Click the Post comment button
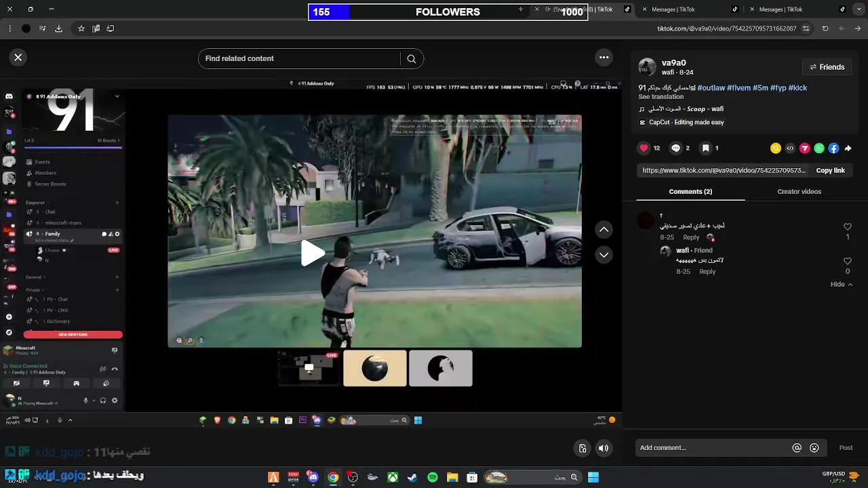868x488 pixels. (846, 448)
